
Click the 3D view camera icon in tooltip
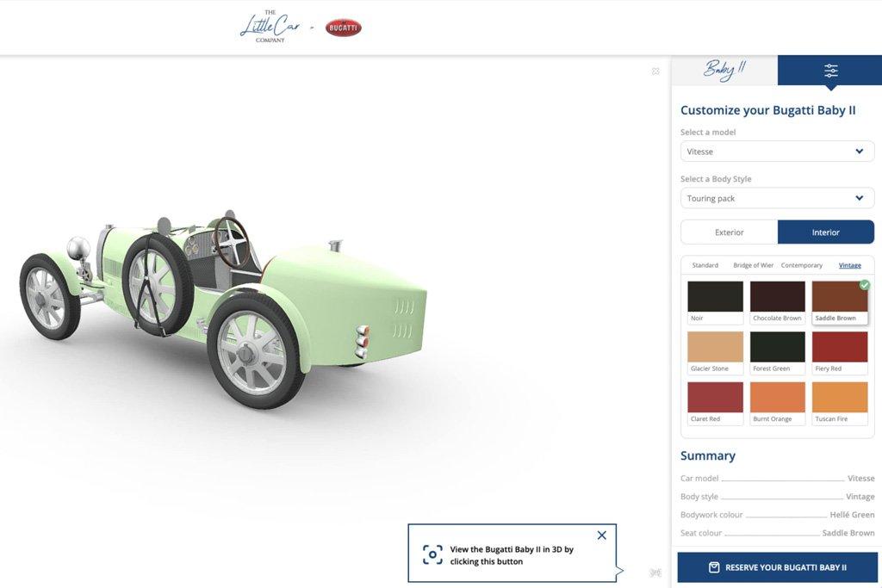(x=432, y=554)
